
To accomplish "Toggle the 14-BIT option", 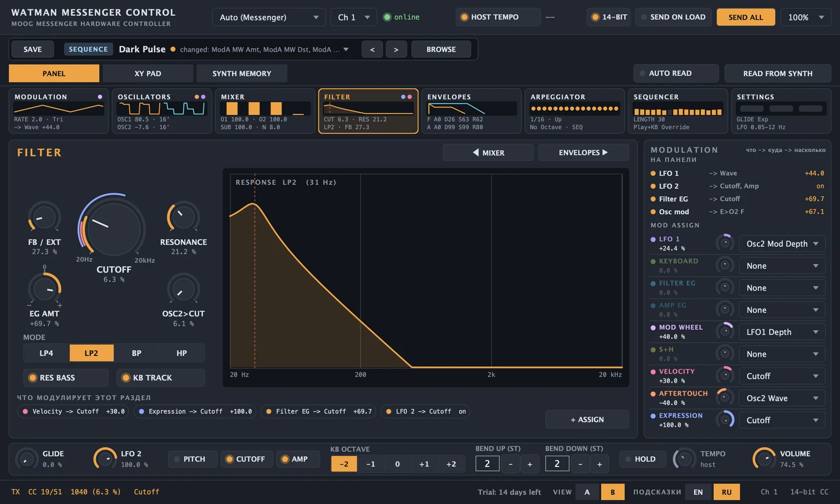I will point(609,17).
